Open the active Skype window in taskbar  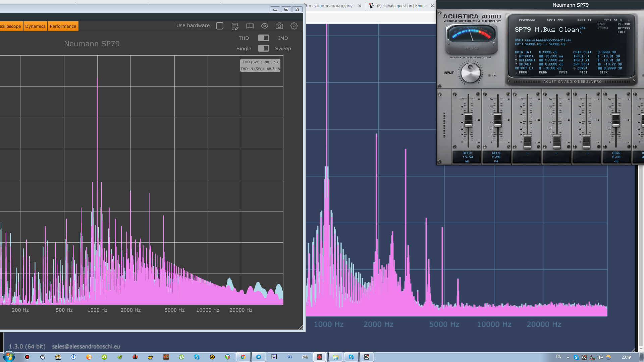(x=351, y=357)
